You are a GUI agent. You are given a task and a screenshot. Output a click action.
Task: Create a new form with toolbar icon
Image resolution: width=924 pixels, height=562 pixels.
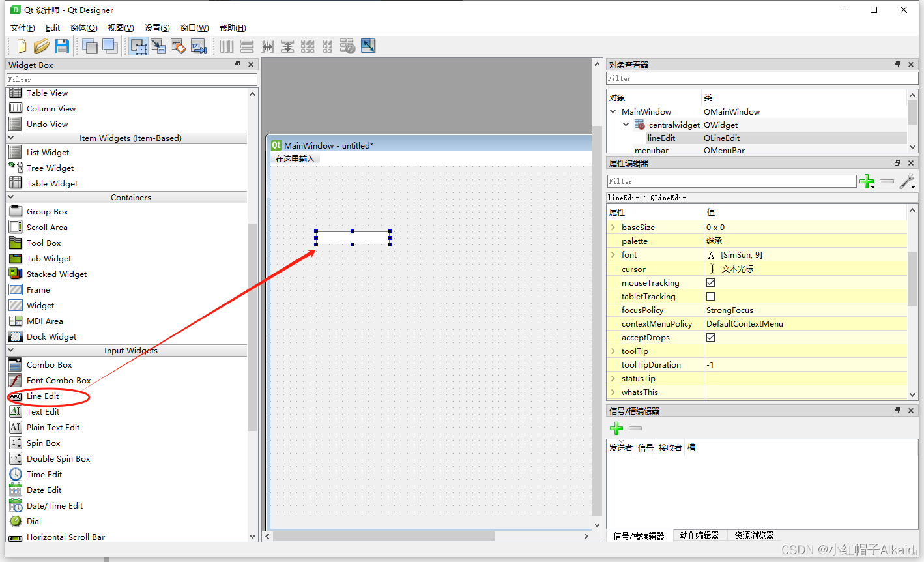point(22,46)
